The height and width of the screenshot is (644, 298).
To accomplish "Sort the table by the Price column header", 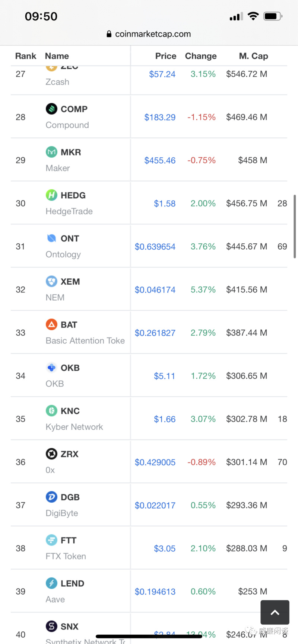I will pyautogui.click(x=166, y=56).
